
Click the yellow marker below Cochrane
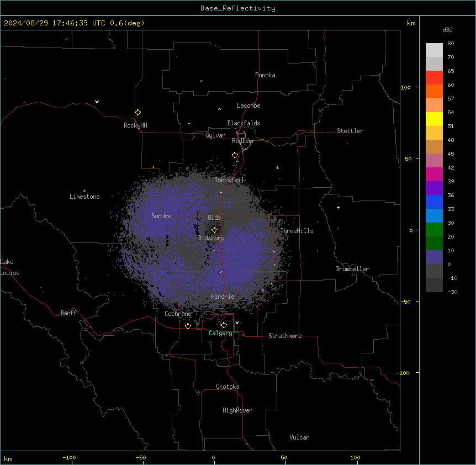tap(188, 326)
